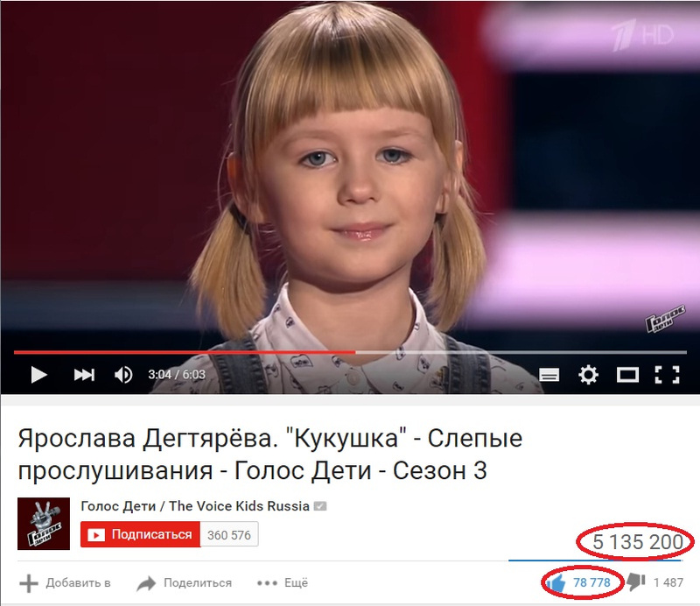
Task: Dislike the video with thumbs down icon
Action: click(x=636, y=582)
